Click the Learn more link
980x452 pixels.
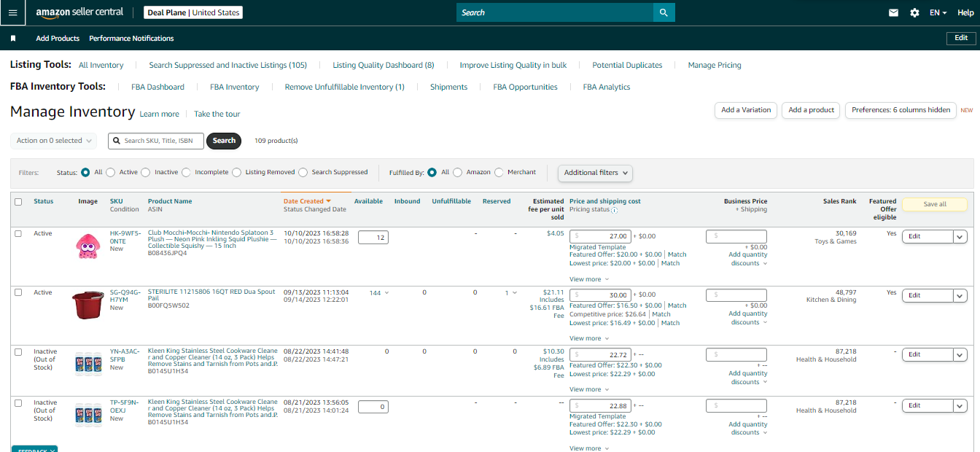click(x=159, y=114)
